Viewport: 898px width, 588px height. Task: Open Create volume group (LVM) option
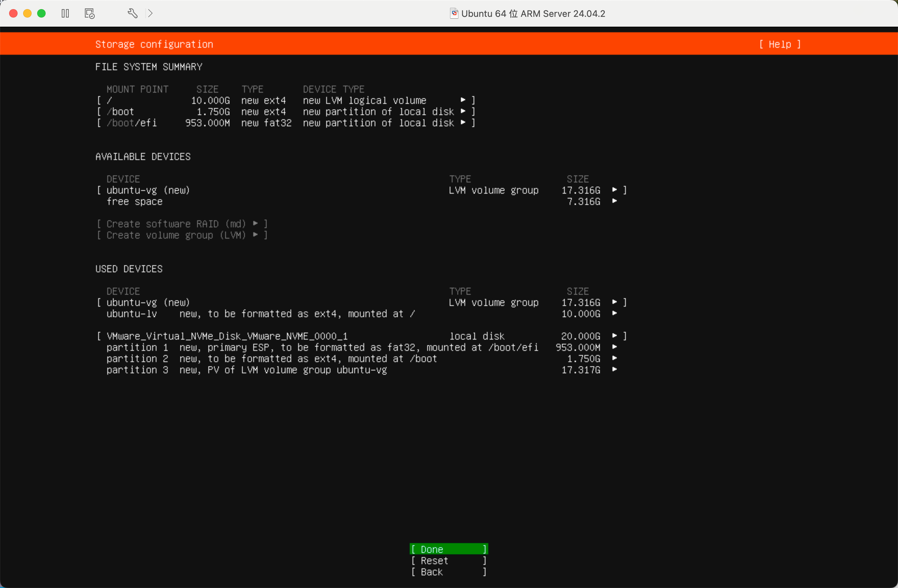(x=182, y=235)
